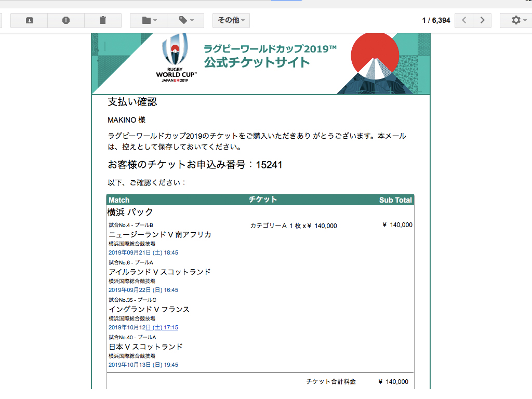The image size is (532, 399).
Task: Click the 試合No.4 - プールB label
Action: point(131,225)
